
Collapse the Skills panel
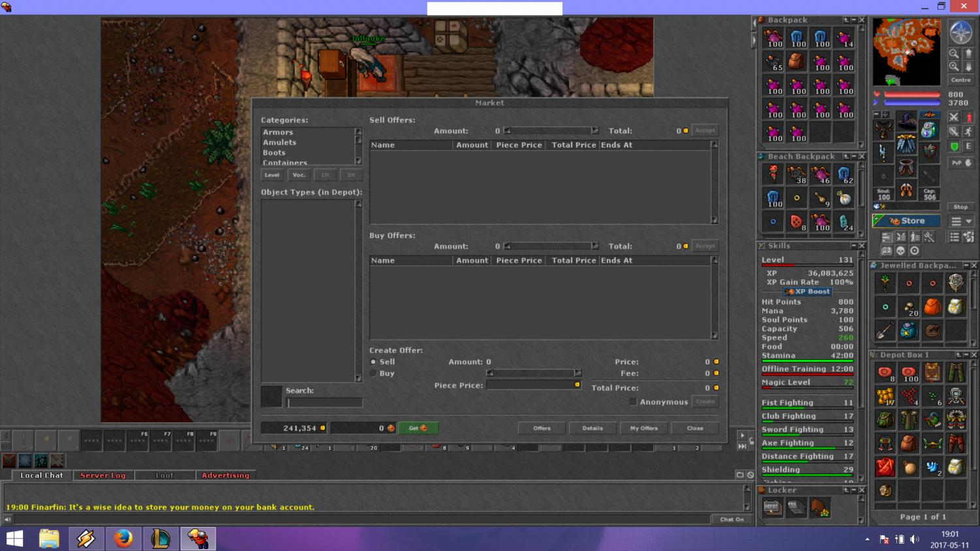[853, 246]
